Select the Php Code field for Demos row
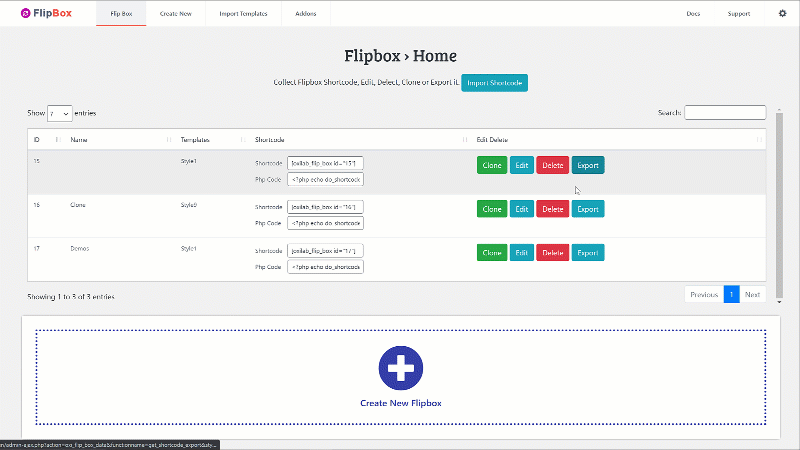 pos(325,267)
